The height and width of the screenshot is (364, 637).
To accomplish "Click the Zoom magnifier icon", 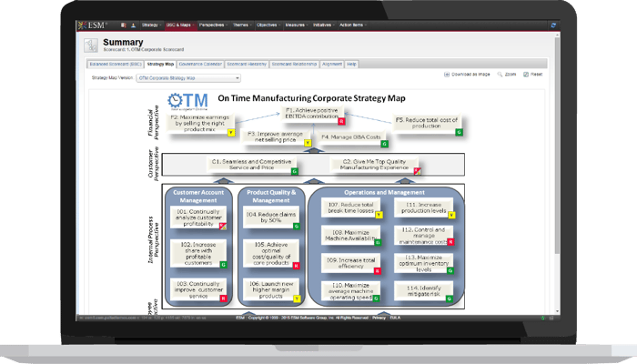I will (x=500, y=75).
